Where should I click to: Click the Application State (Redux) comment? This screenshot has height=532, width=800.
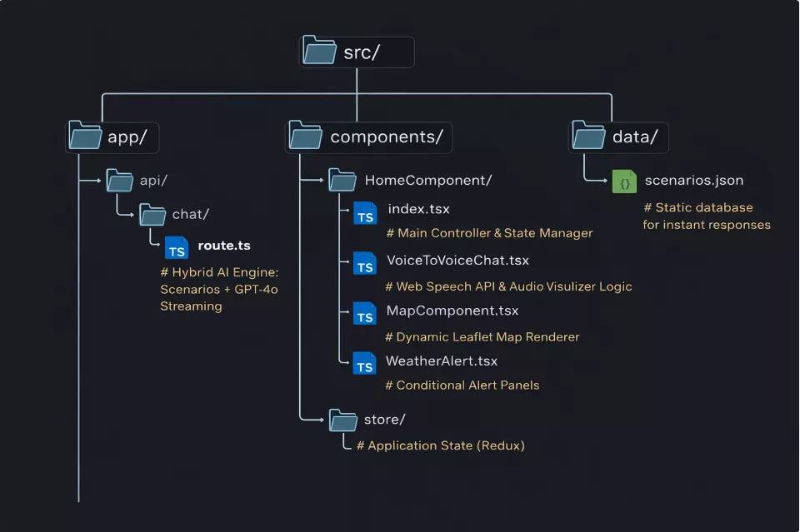coord(440,445)
